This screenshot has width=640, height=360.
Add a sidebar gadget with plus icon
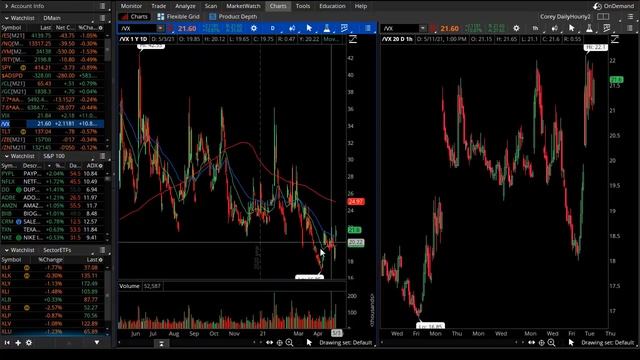click(18, 343)
